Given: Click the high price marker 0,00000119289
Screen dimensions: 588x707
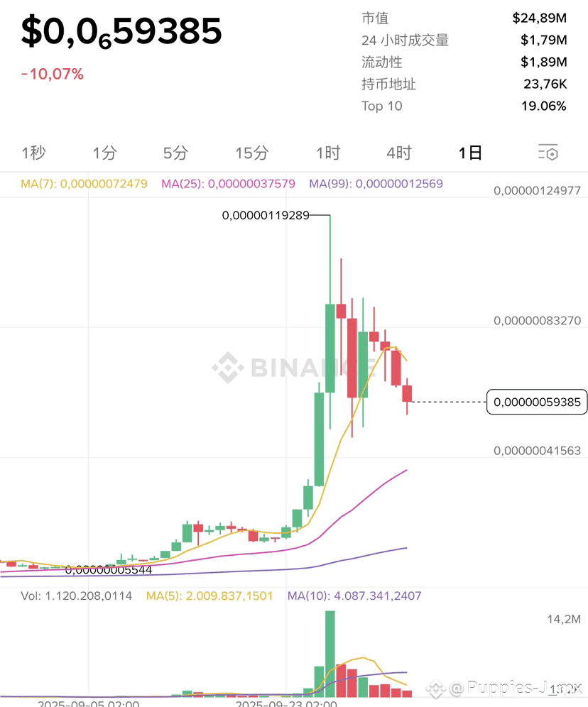Looking at the screenshot, I should tap(266, 215).
